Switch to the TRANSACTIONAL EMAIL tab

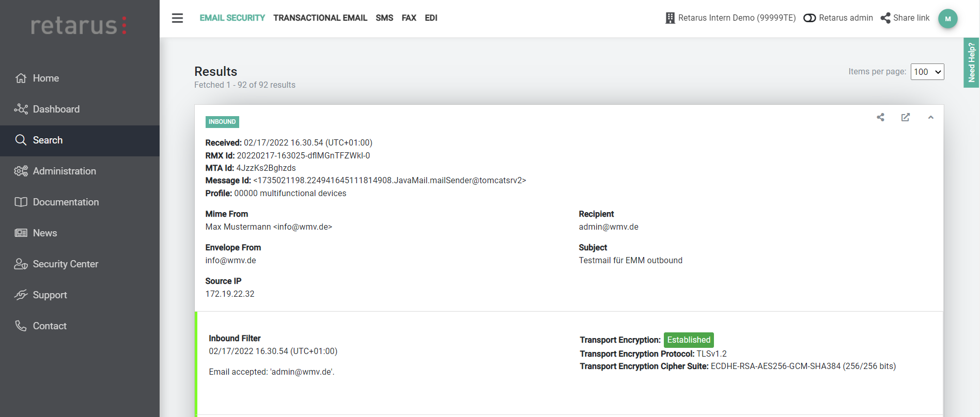320,18
